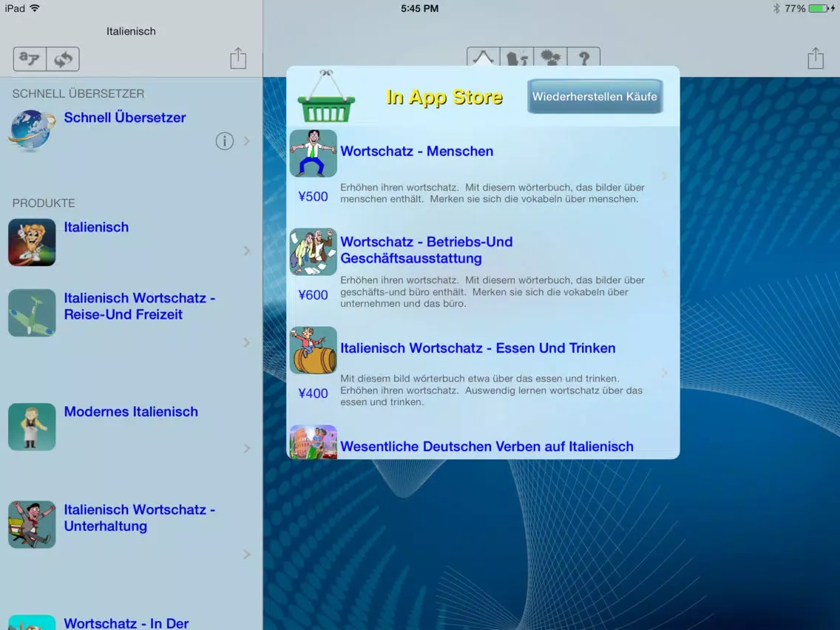The height and width of the screenshot is (630, 840).
Task: Tap the SCHNELL ÜBERSETZER section header
Action: [78, 94]
